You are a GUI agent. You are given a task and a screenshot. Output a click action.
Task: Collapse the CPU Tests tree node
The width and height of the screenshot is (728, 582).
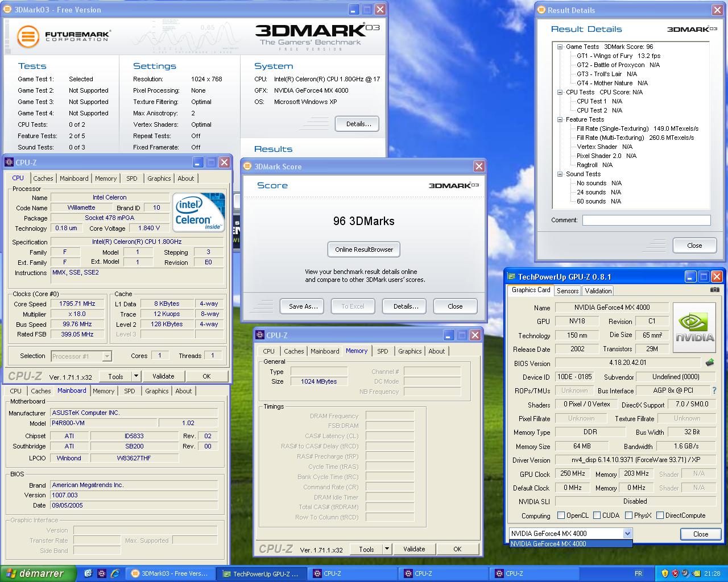560,92
